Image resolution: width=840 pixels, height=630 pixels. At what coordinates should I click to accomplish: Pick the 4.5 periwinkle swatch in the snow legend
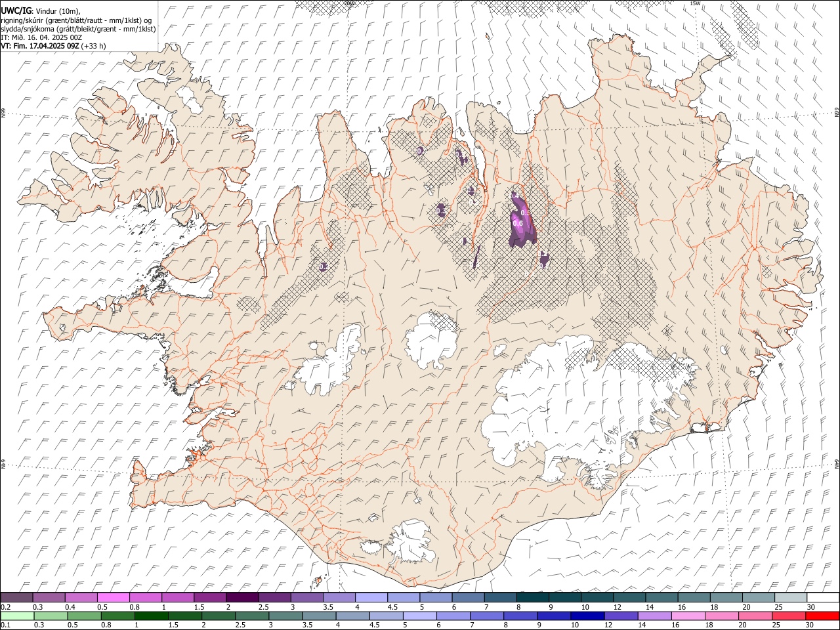[x=404, y=597]
